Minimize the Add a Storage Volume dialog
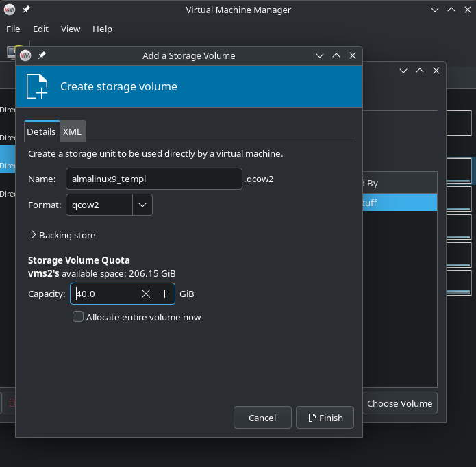476x467 pixels. coord(320,55)
